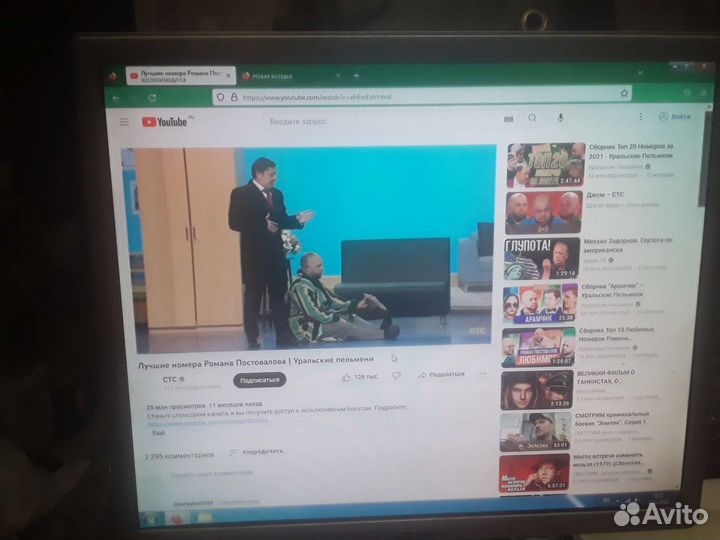The height and width of the screenshot is (540, 720).
Task: Click the Подписаться subscribe button
Action: point(259,380)
